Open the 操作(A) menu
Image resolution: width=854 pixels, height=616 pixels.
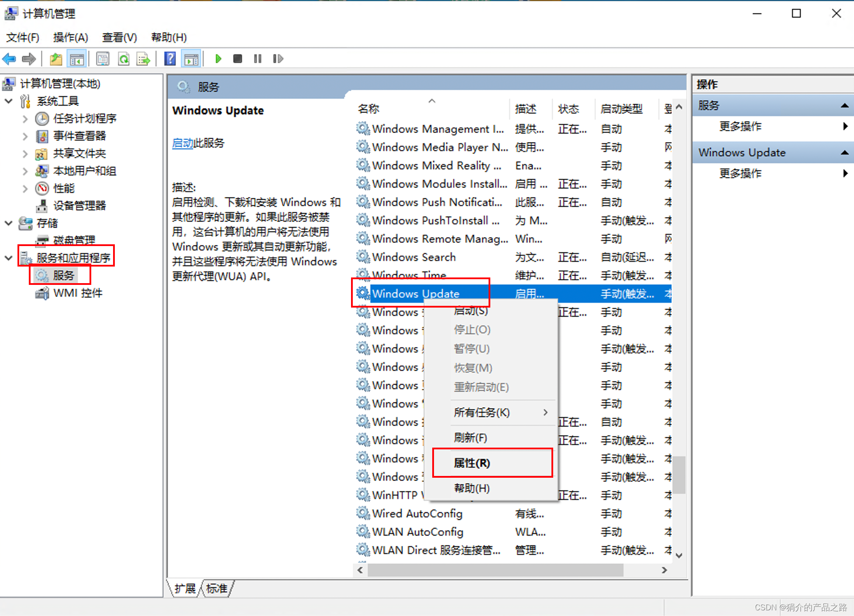click(x=70, y=38)
